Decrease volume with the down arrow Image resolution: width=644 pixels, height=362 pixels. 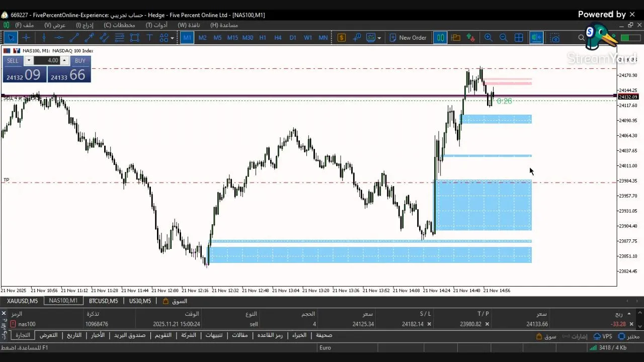29,60
